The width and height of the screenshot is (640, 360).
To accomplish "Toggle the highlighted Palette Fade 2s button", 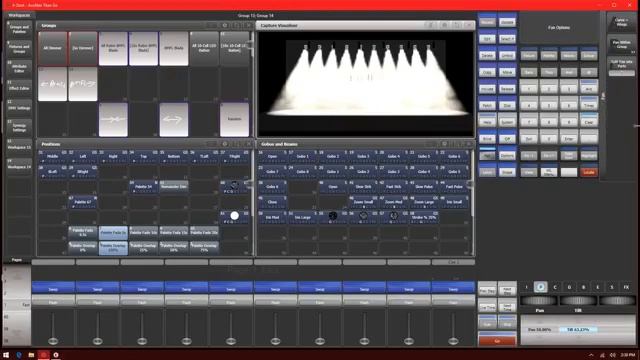I will coord(113,232).
